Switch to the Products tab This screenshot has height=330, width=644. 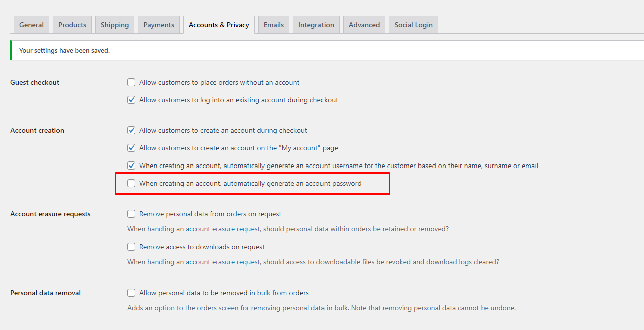coord(72,25)
